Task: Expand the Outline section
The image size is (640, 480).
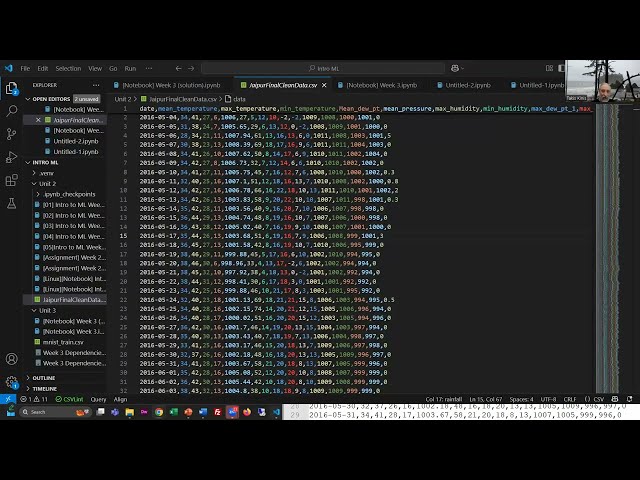Action: [x=28, y=378]
